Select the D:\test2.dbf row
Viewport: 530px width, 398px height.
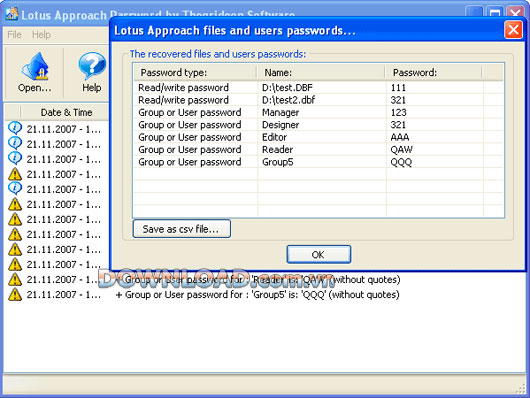click(x=318, y=100)
